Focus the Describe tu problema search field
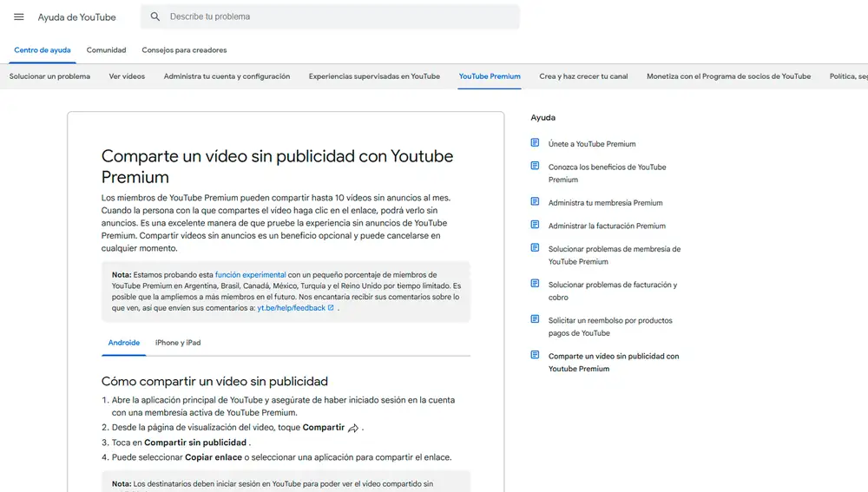The image size is (868, 492). click(330, 16)
